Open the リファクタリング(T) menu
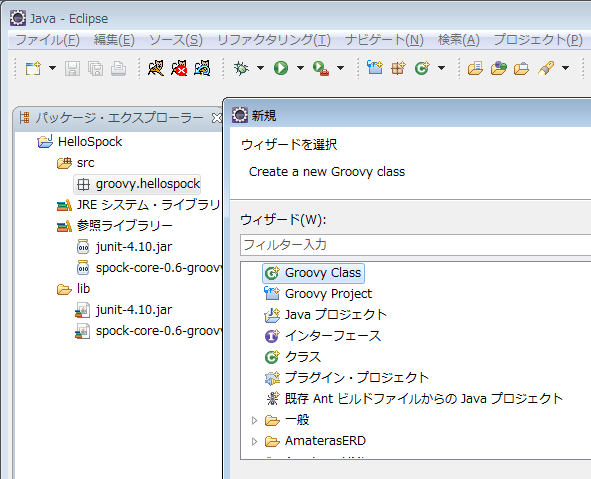Screen dimensions: 591x479 274,40
